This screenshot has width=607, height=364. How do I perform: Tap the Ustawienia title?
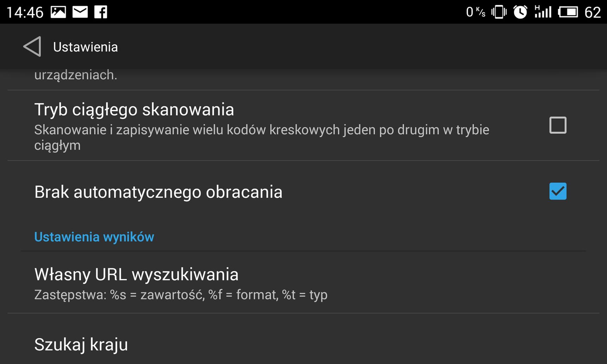tap(85, 47)
